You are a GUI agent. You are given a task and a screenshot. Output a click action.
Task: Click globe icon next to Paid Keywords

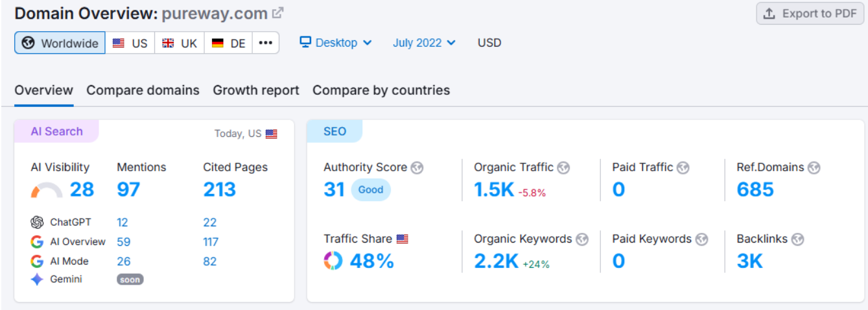point(701,239)
